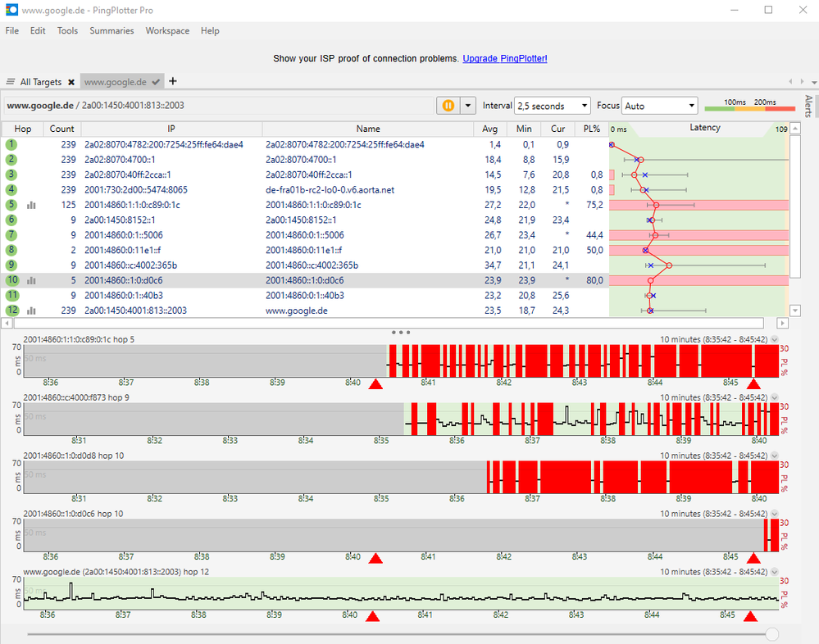Open the Interval 2,5 seconds dropdown
This screenshot has width=819, height=644.
[552, 106]
